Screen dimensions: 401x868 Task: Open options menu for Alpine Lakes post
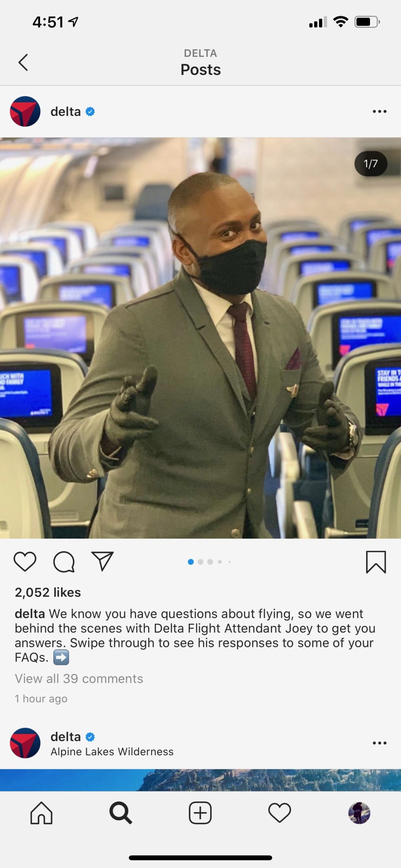[379, 743]
